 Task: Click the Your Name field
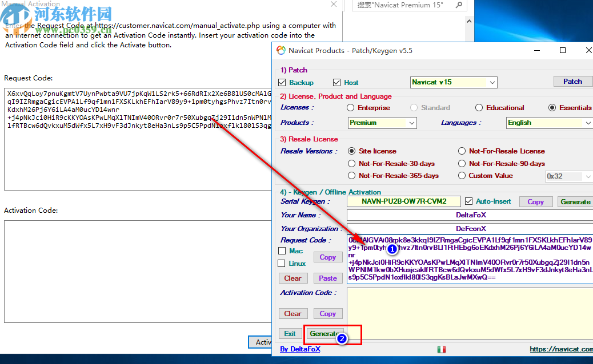click(x=470, y=215)
